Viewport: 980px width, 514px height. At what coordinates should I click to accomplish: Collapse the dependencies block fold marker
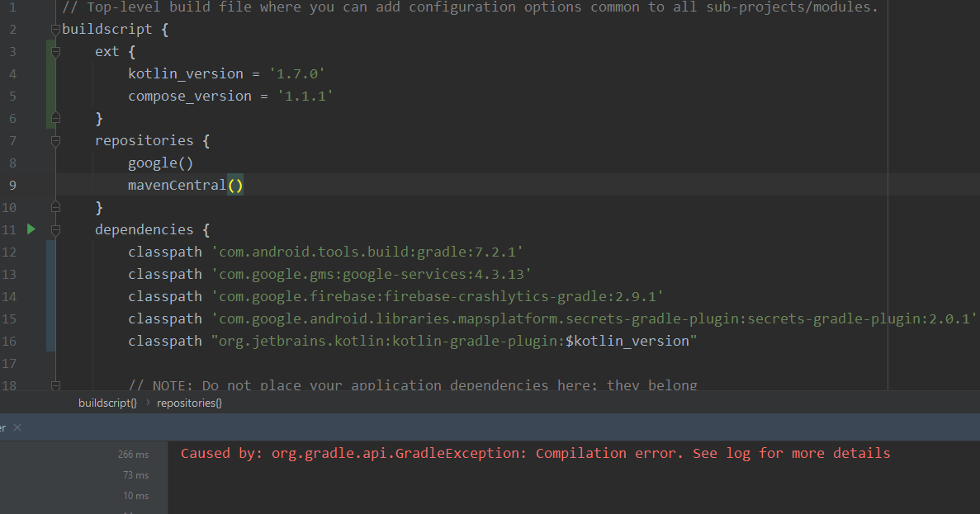(55, 230)
